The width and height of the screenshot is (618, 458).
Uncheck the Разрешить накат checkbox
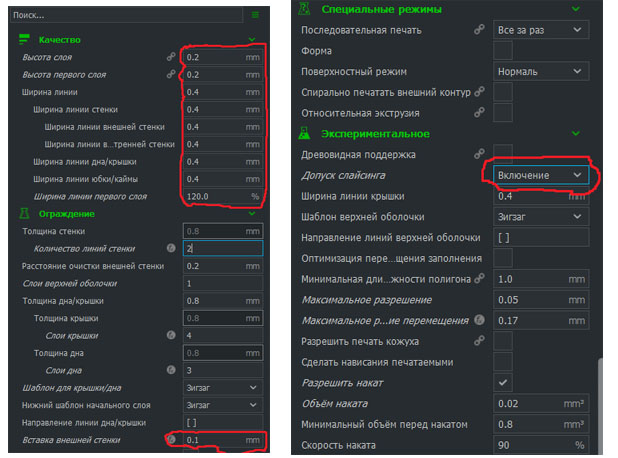(503, 383)
